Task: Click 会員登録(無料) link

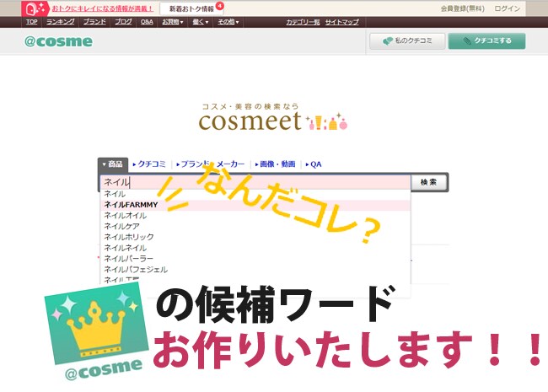Action: click(x=462, y=8)
